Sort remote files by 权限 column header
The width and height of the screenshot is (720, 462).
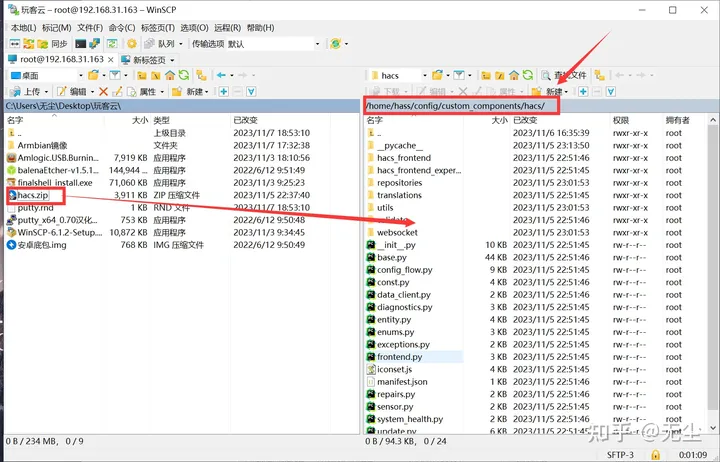[621, 119]
